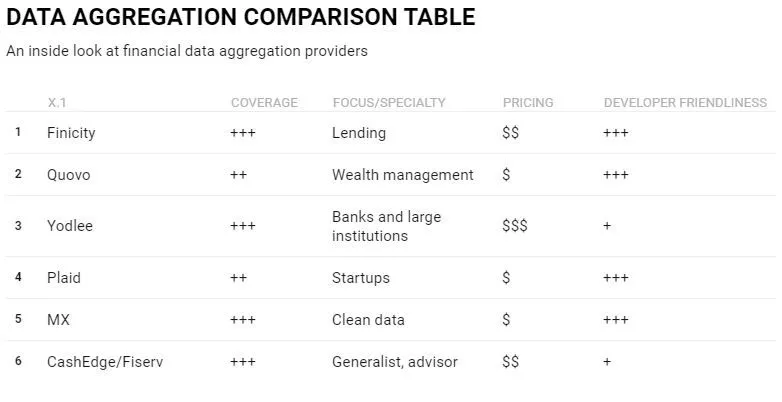Image resolution: width=782 pixels, height=402 pixels.
Task: Select the Wealth management cell
Action: point(403,175)
